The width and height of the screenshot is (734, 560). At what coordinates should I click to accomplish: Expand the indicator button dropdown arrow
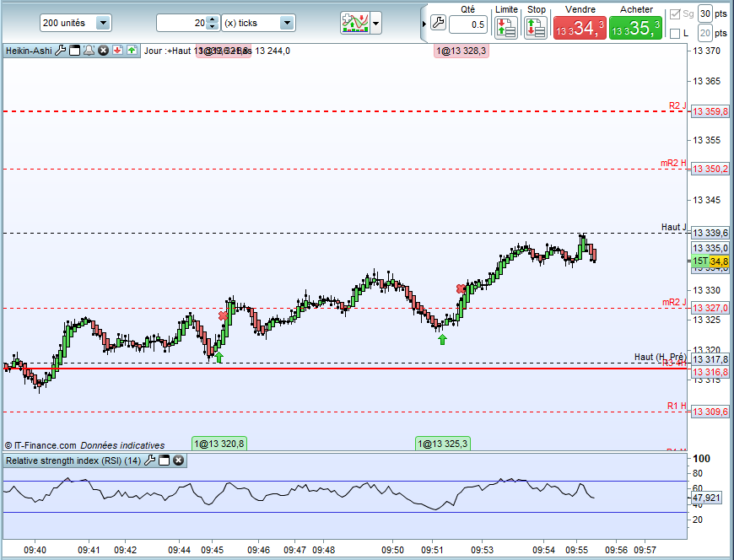click(x=376, y=23)
